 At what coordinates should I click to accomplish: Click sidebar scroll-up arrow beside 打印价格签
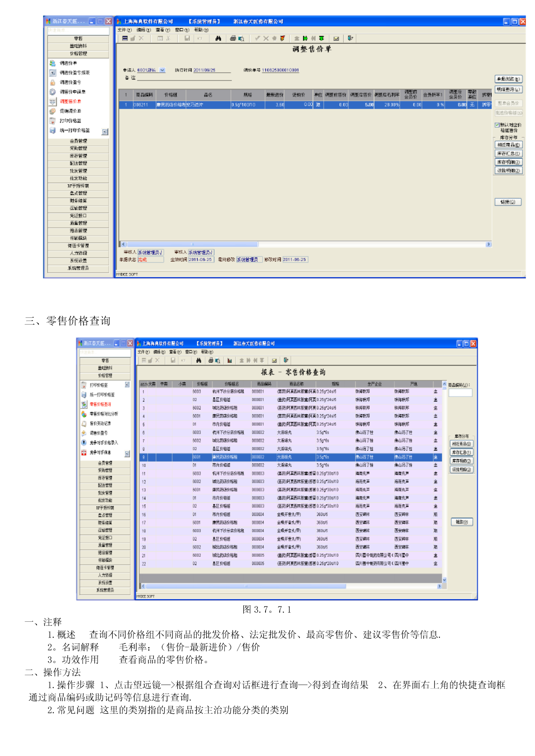[127, 385]
